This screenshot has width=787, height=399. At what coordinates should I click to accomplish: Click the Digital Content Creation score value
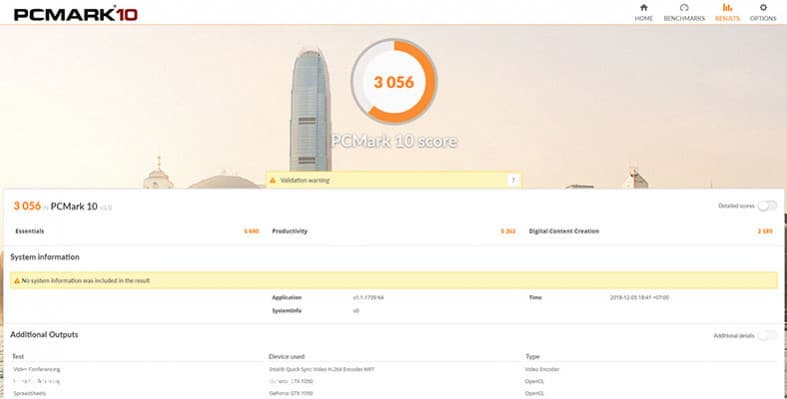[765, 231]
